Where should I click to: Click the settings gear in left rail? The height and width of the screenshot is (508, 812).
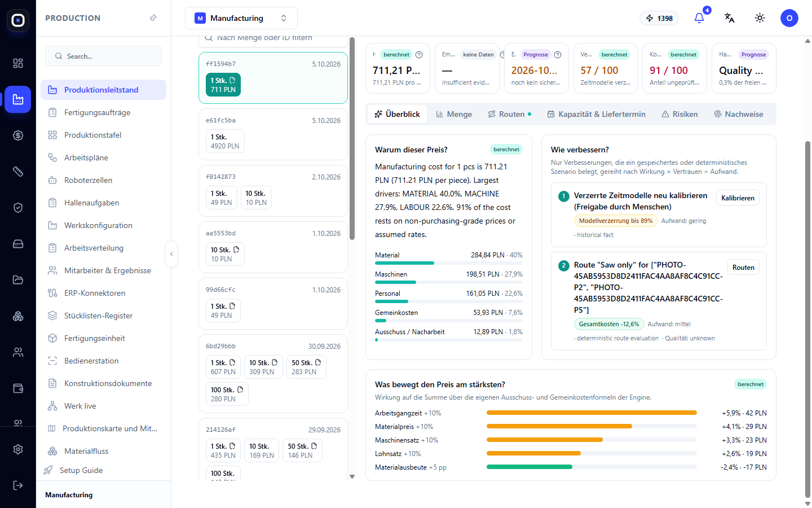coord(18,449)
